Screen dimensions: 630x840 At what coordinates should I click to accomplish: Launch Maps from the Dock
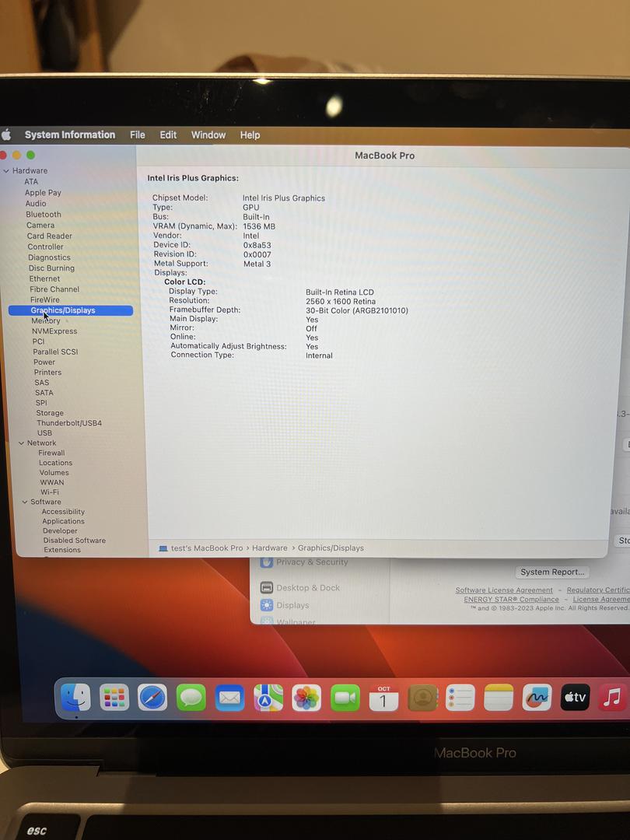point(268,698)
